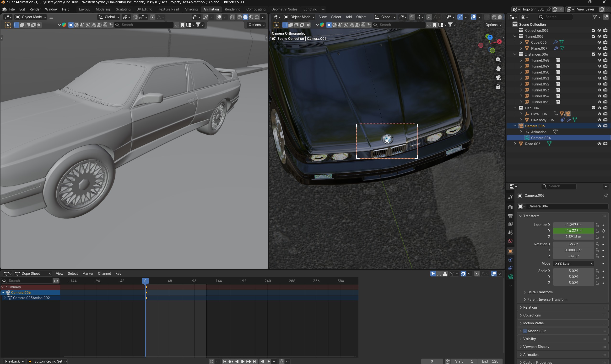Open the Dope Sheet mode dropdown
The height and width of the screenshot is (364, 611).
point(33,274)
